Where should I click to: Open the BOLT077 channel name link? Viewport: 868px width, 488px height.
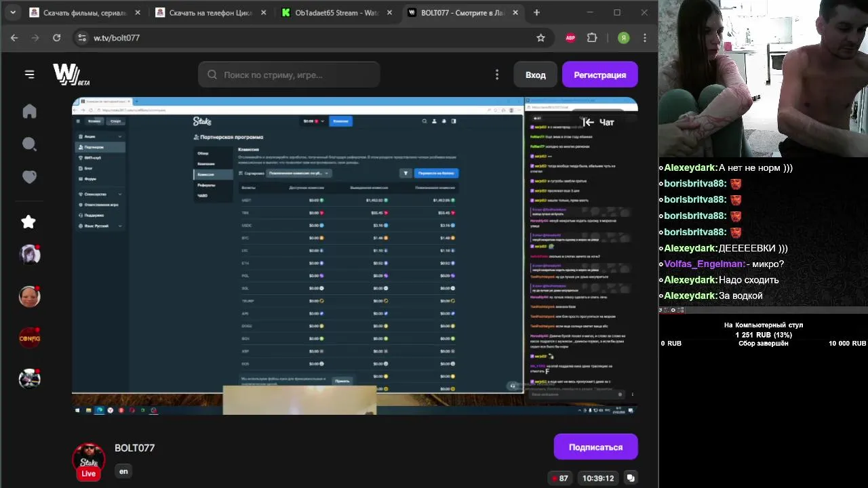point(134,448)
